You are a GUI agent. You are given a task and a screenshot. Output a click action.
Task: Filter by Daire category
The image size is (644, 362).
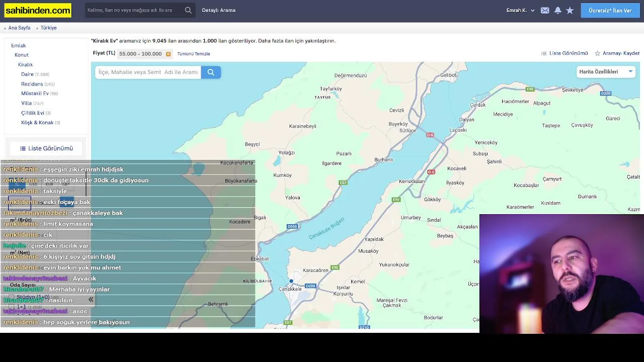[27, 74]
